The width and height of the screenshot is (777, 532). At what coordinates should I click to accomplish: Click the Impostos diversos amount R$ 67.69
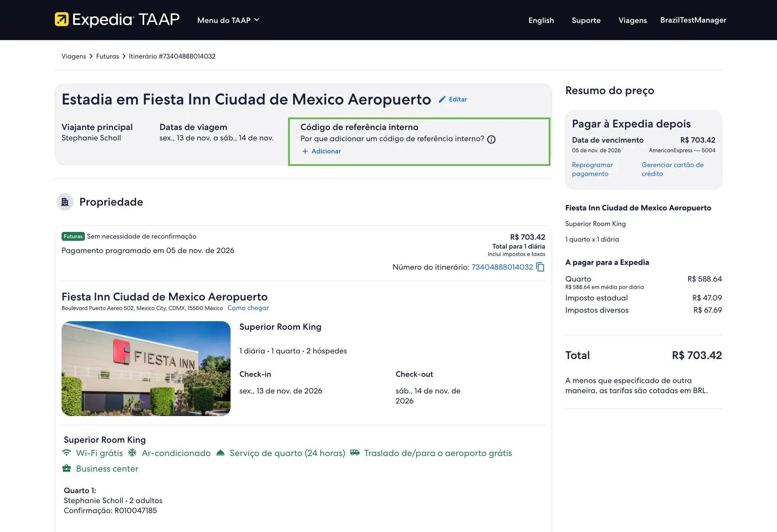pyautogui.click(x=708, y=310)
